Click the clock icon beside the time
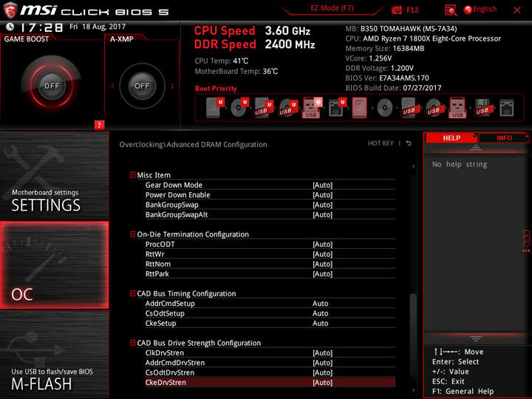 point(10,27)
